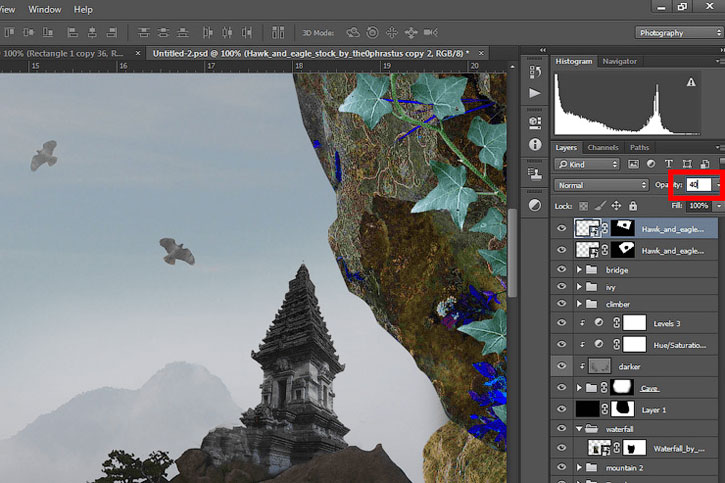725x483 pixels.
Task: Filter layers by type using T icon
Action: [x=669, y=164]
